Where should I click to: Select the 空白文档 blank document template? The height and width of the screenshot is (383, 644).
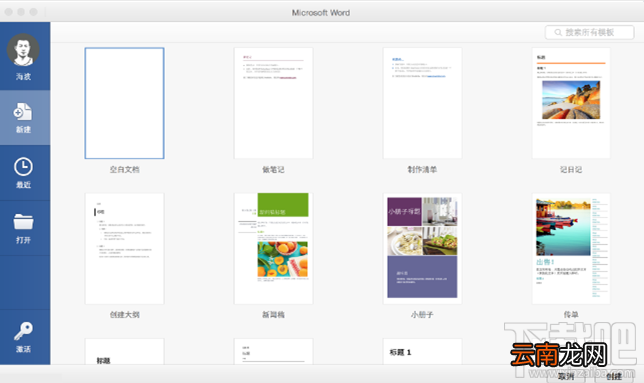(x=124, y=103)
